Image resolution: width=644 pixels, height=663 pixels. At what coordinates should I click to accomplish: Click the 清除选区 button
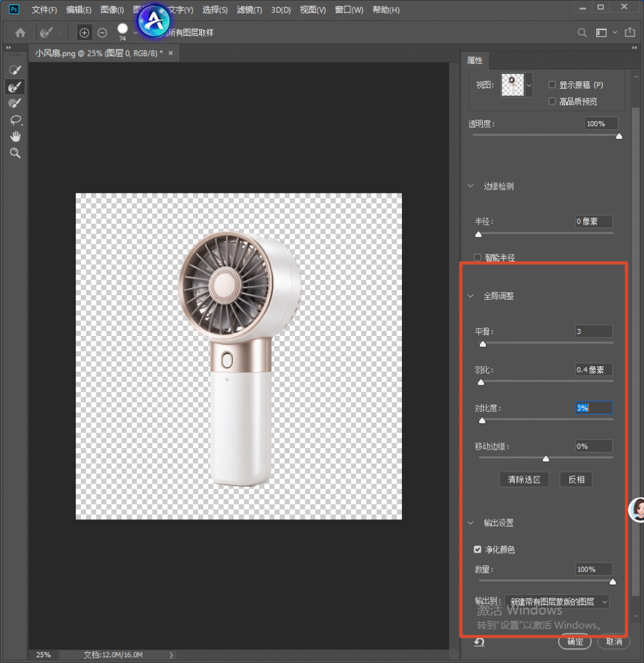[524, 480]
